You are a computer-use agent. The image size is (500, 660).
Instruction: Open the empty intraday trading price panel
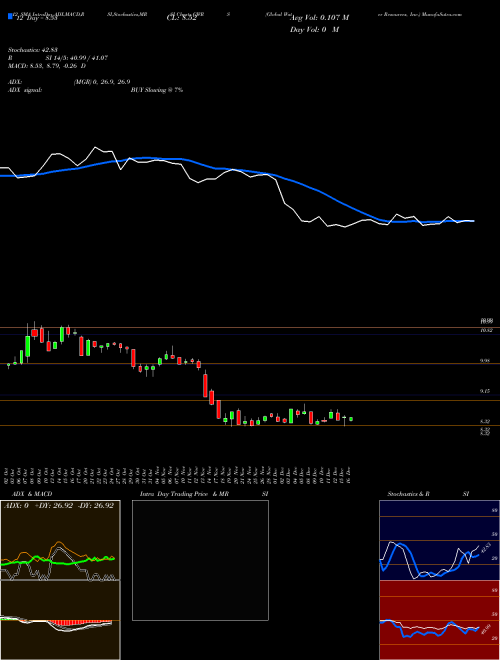[200, 560]
